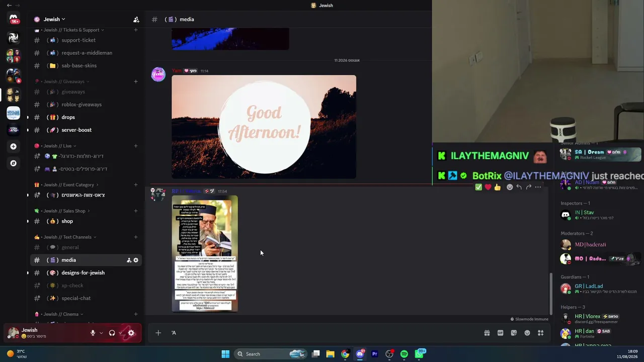This screenshot has height=362, width=644.
Task: Click the message input field
Action: [x=322, y=333]
